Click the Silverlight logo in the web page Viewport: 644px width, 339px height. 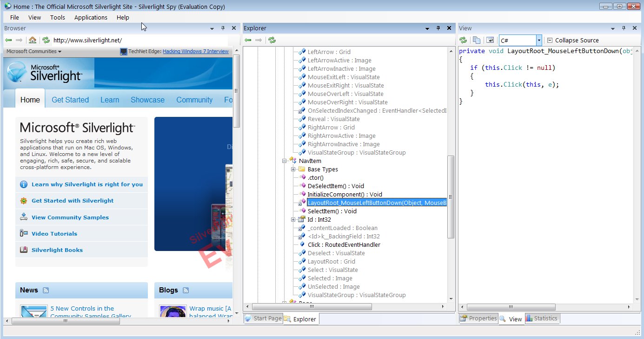(45, 73)
